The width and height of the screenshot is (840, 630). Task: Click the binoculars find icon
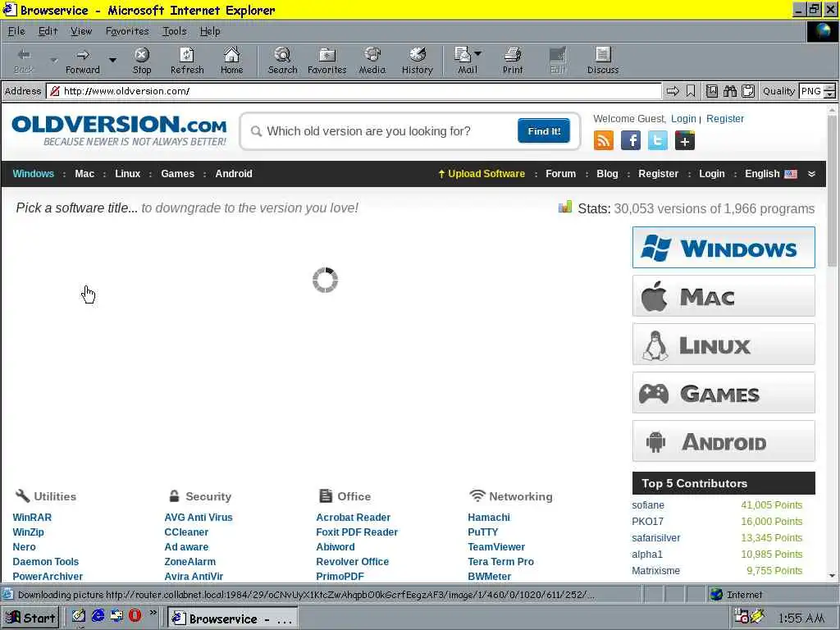[x=729, y=91]
